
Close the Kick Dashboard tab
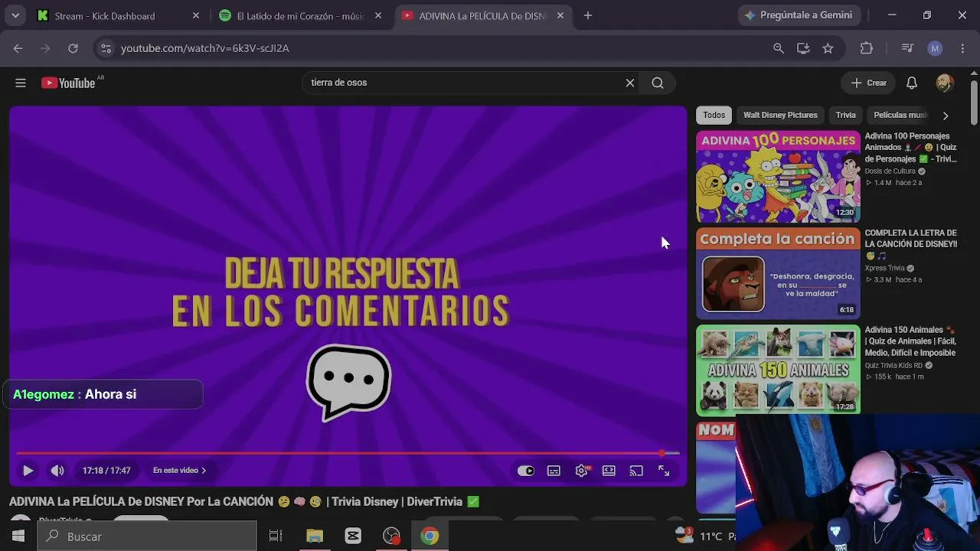point(196,15)
